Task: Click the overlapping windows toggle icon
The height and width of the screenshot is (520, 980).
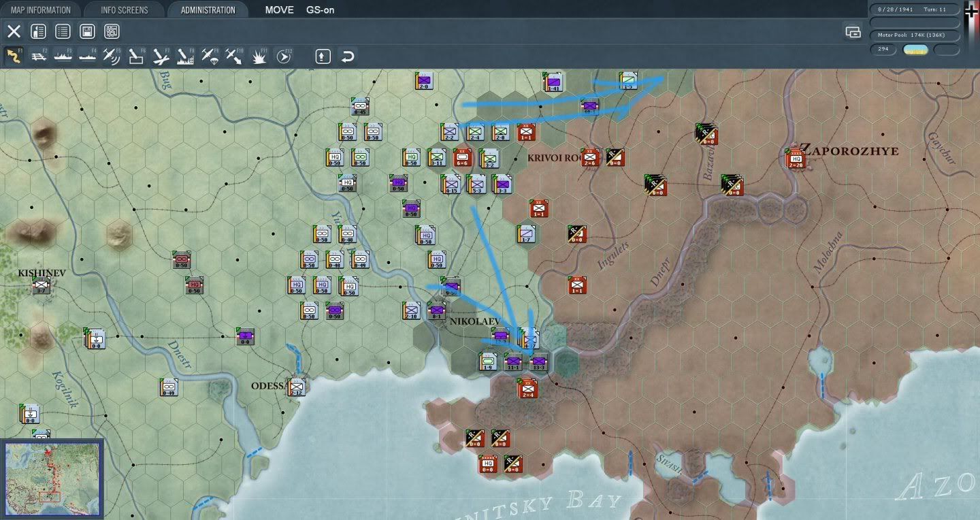Action: point(852,31)
